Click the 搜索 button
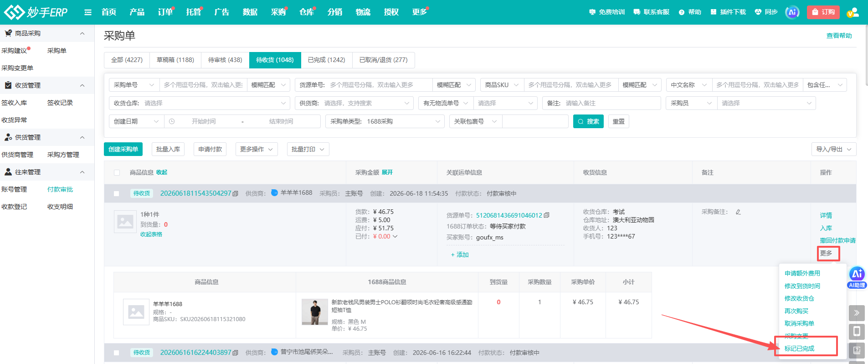Image resolution: width=868 pixels, height=364 pixels. pos(588,121)
